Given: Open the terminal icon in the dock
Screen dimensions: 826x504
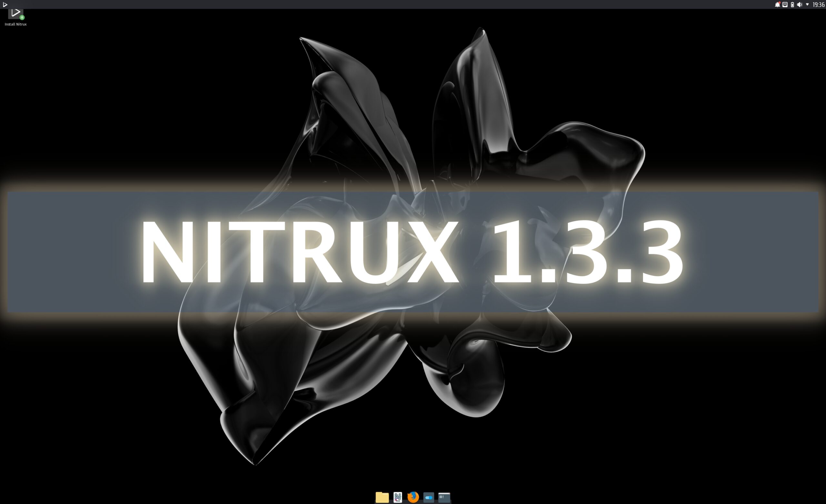Looking at the screenshot, I should [x=444, y=497].
